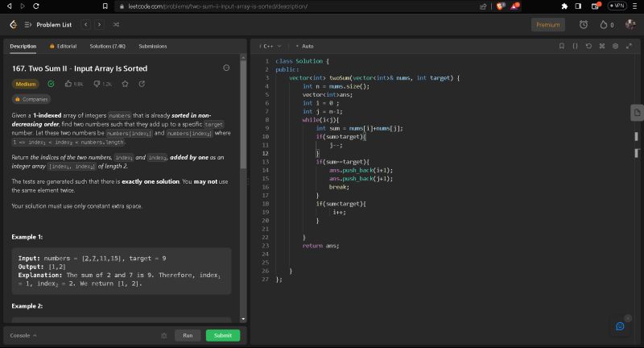The image size is (644, 348).
Task: Share the problem with the share icon
Action: coord(142,84)
